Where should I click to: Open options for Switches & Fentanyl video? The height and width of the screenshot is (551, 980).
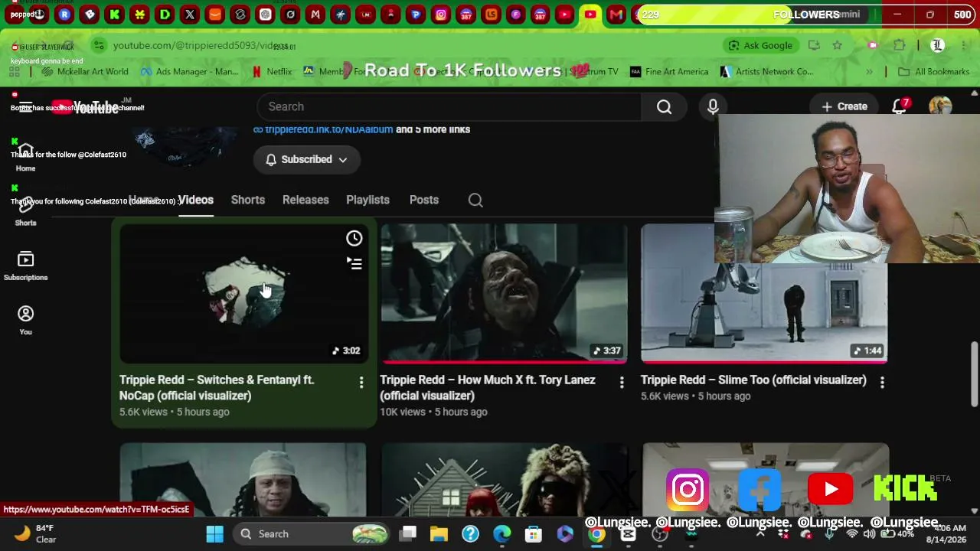(361, 382)
